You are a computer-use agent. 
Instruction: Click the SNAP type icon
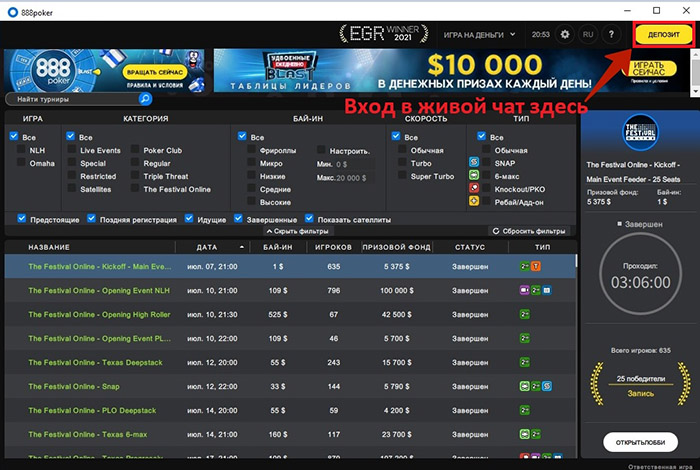coord(474,162)
